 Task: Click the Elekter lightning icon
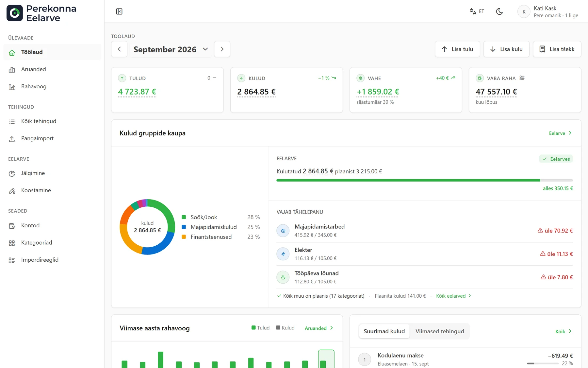click(x=283, y=254)
